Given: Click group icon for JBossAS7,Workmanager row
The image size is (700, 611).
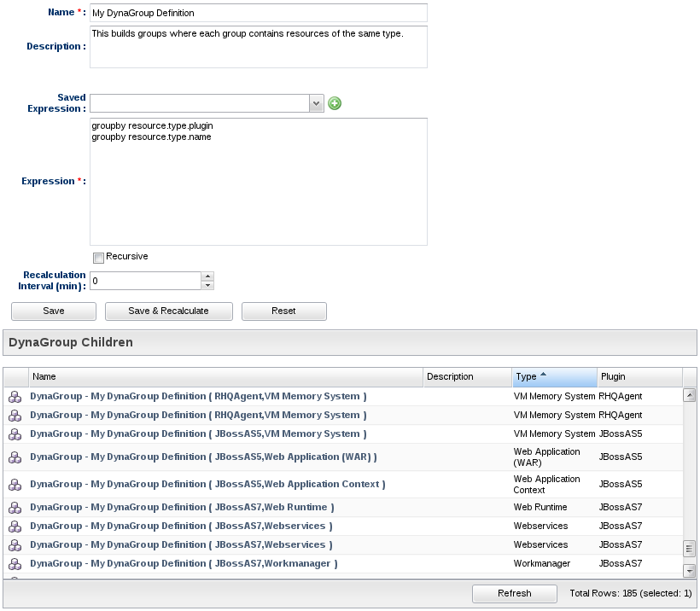Looking at the screenshot, I should (15, 564).
